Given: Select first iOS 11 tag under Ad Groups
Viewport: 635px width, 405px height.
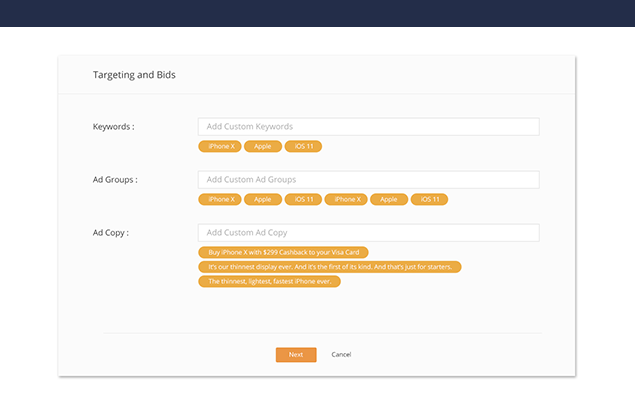Looking at the screenshot, I should tap(303, 199).
